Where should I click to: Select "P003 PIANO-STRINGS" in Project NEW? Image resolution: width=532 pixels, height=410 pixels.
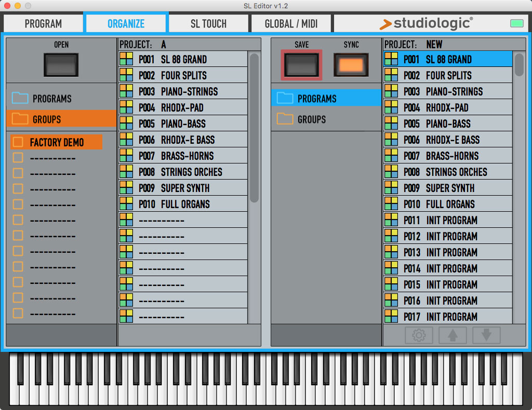[448, 91]
